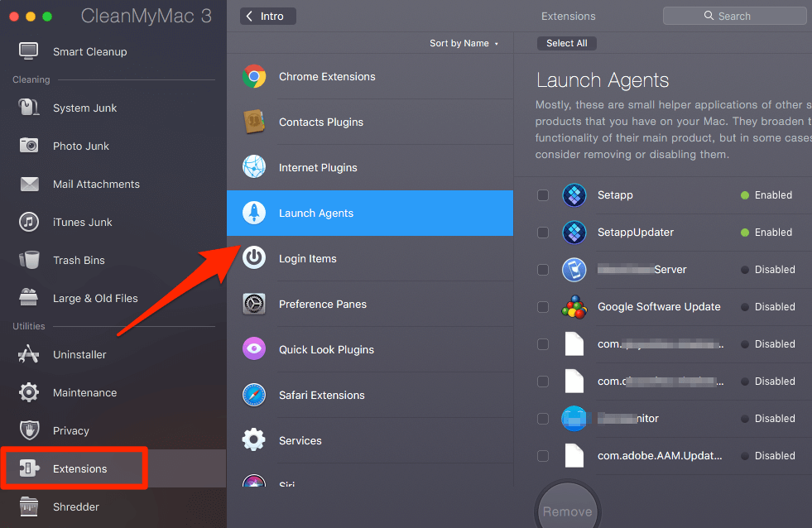812x528 pixels.
Task: Open Smart Cleanup monitor icon
Action: pyautogui.click(x=28, y=51)
